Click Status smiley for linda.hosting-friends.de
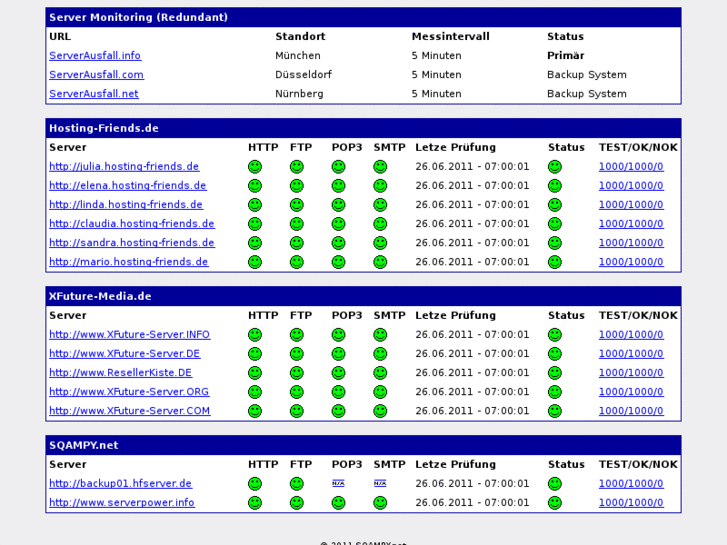This screenshot has height=545, width=727. click(x=555, y=205)
